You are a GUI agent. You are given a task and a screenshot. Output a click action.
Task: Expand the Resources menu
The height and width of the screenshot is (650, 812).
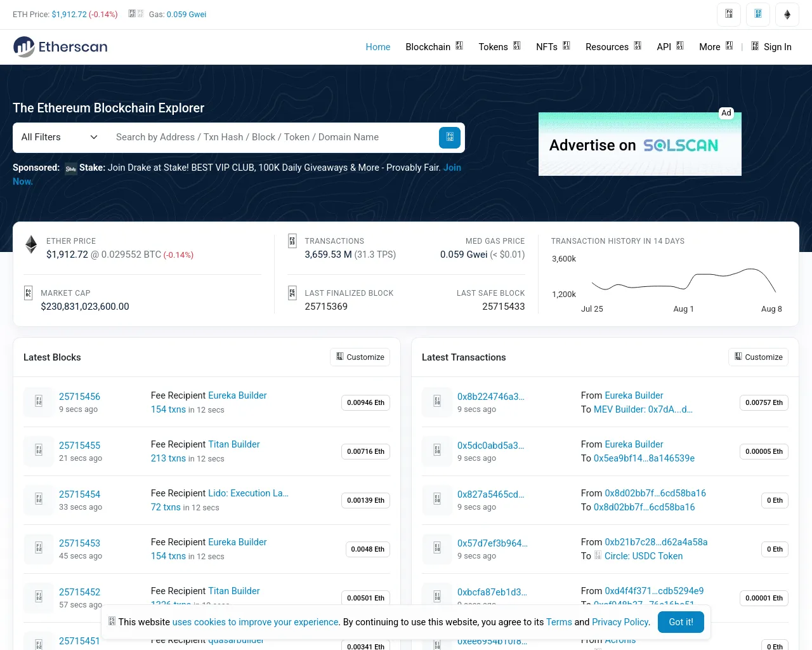click(x=613, y=47)
